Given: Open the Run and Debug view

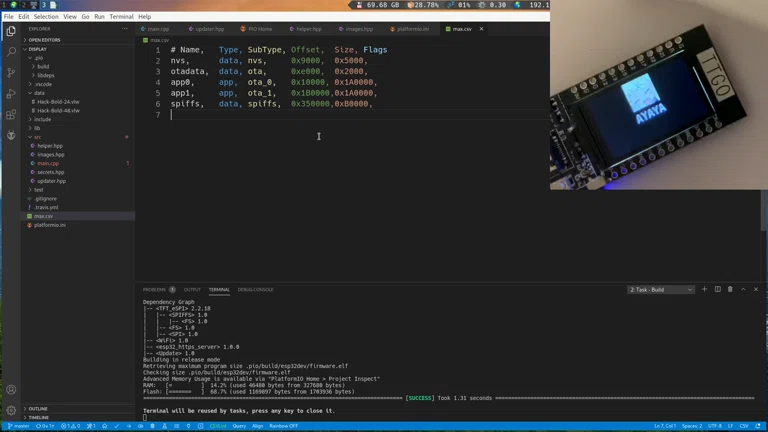Looking at the screenshot, I should [x=11, y=94].
